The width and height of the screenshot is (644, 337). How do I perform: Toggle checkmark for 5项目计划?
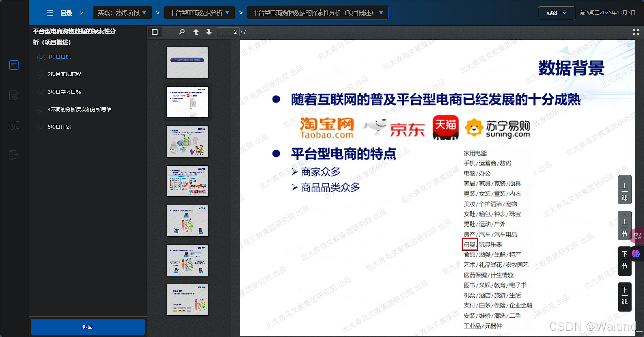41,127
